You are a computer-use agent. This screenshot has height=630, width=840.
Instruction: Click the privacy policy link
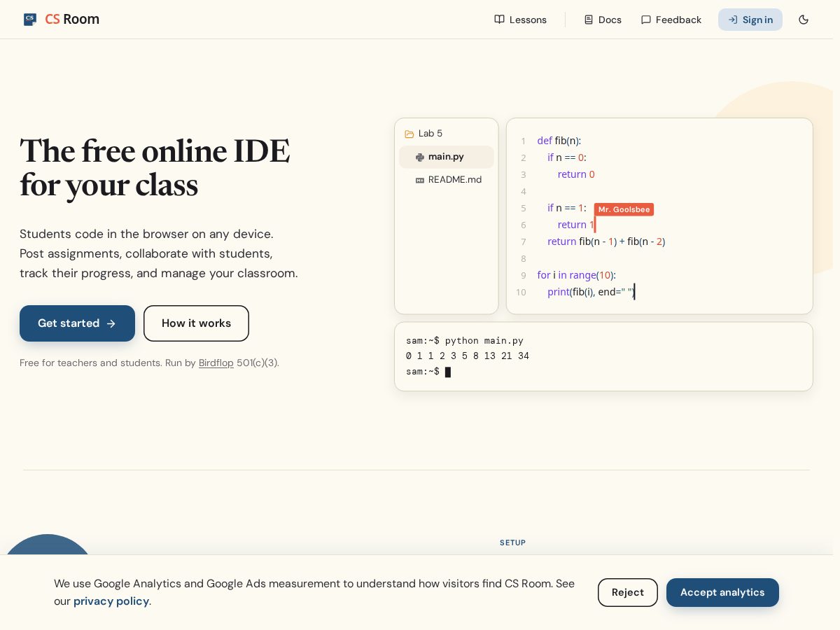click(111, 601)
